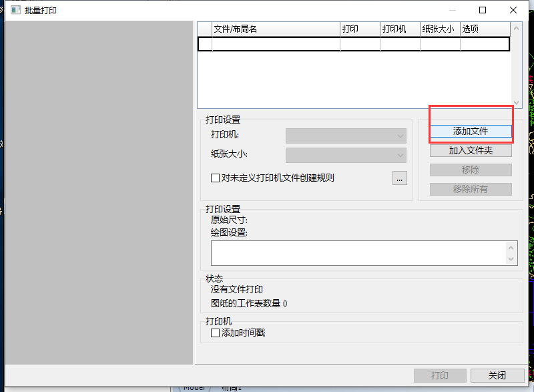This screenshot has width=534, height=392.
Task: Click the file list scroll up arrow
Action: coord(516,28)
